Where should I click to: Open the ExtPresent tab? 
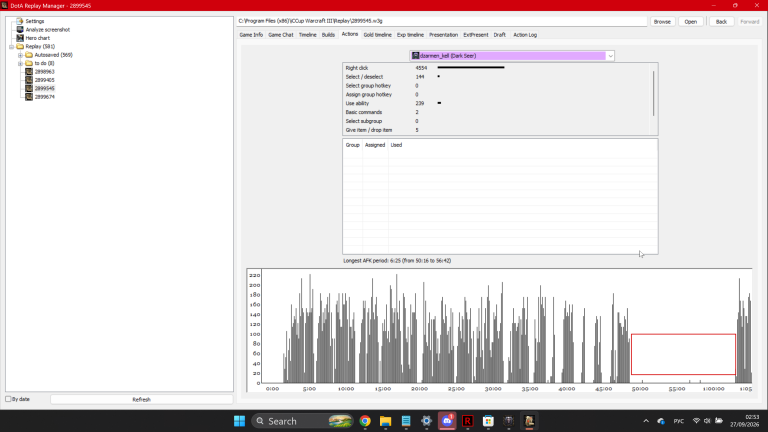pos(476,35)
